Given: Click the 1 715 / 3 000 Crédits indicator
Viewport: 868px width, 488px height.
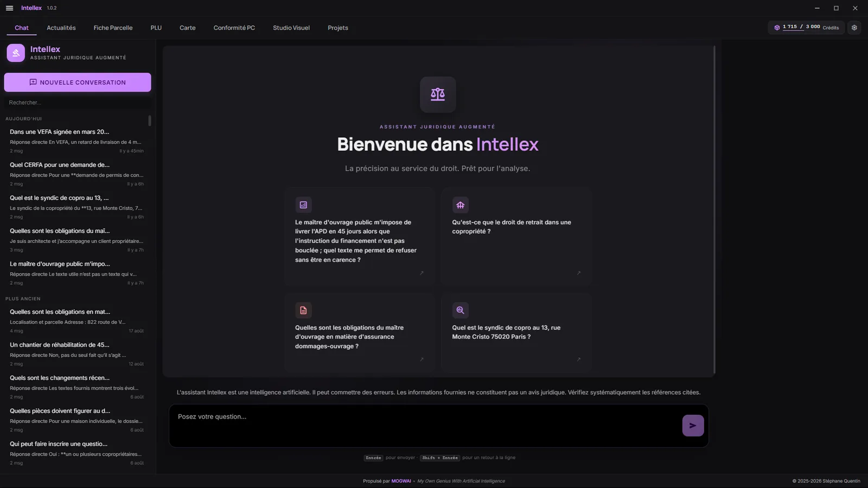Looking at the screenshot, I should tap(806, 28).
